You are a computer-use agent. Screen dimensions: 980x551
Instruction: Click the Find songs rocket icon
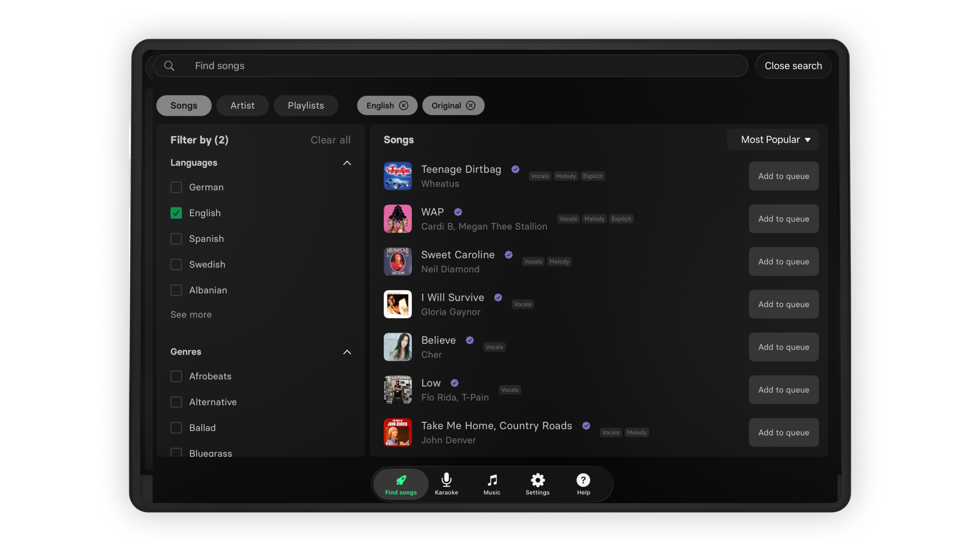[x=401, y=480]
